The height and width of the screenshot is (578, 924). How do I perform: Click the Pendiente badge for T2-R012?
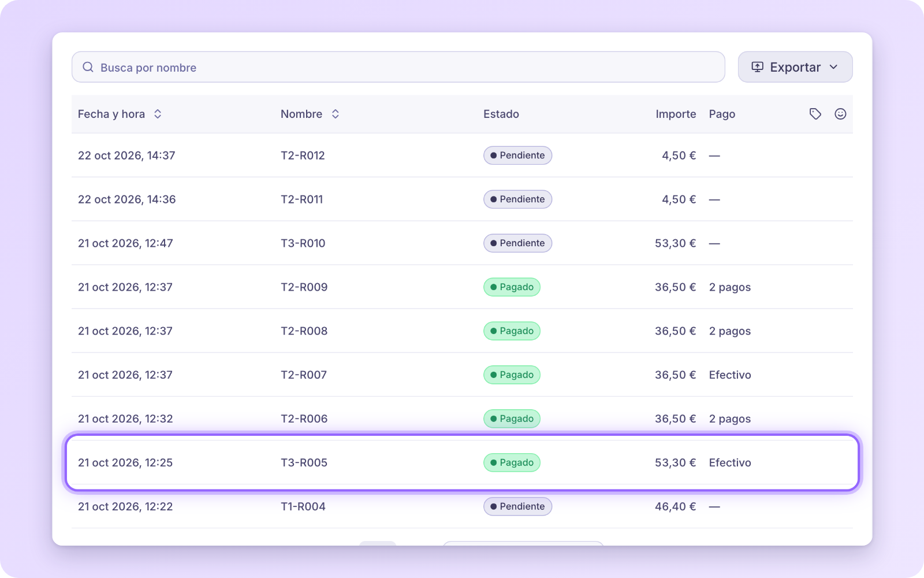[x=517, y=155]
